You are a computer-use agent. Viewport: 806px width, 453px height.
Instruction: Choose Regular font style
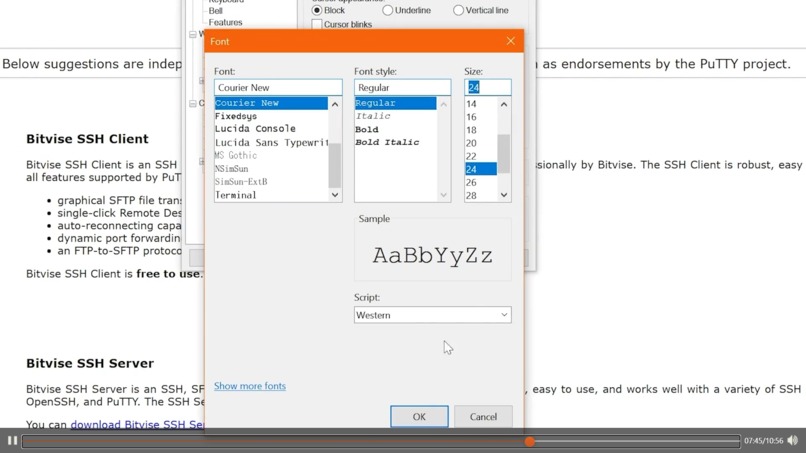pyautogui.click(x=395, y=103)
